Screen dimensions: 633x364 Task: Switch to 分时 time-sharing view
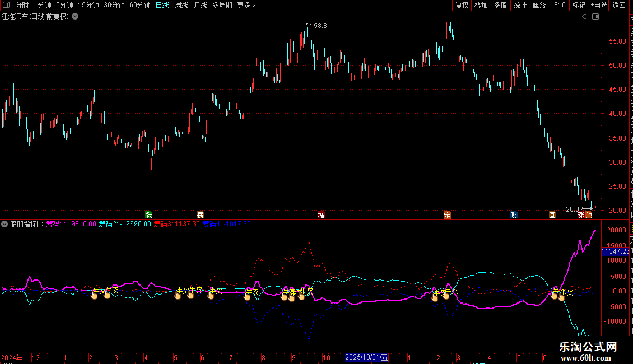(22, 5)
